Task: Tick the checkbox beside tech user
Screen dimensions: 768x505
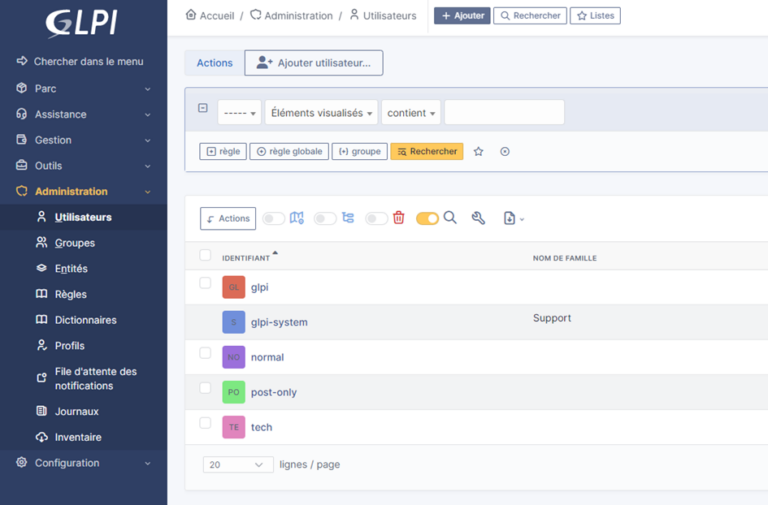Action: (205, 423)
